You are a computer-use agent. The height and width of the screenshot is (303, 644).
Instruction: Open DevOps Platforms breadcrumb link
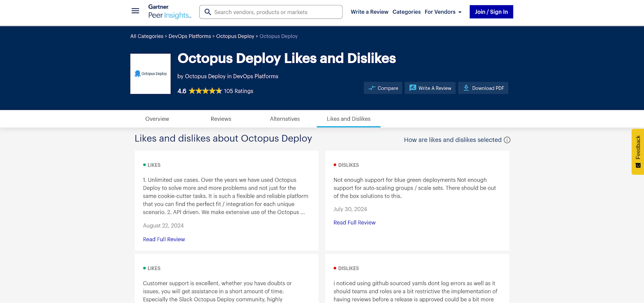point(190,36)
